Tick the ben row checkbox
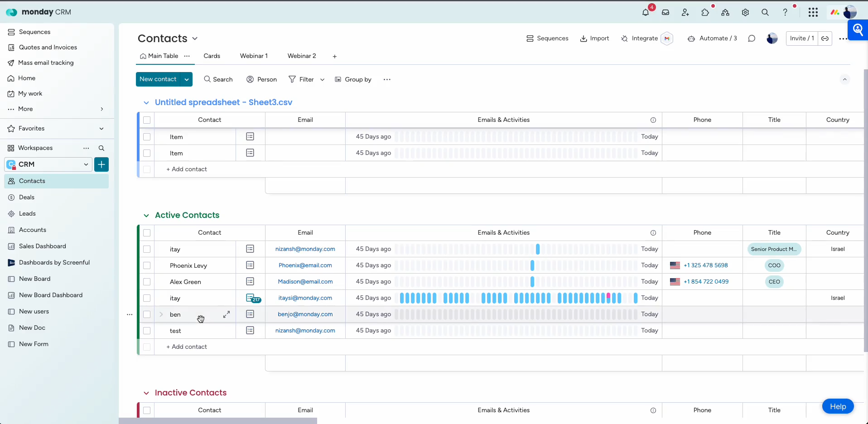Viewport: 868px width, 424px height. [147, 314]
